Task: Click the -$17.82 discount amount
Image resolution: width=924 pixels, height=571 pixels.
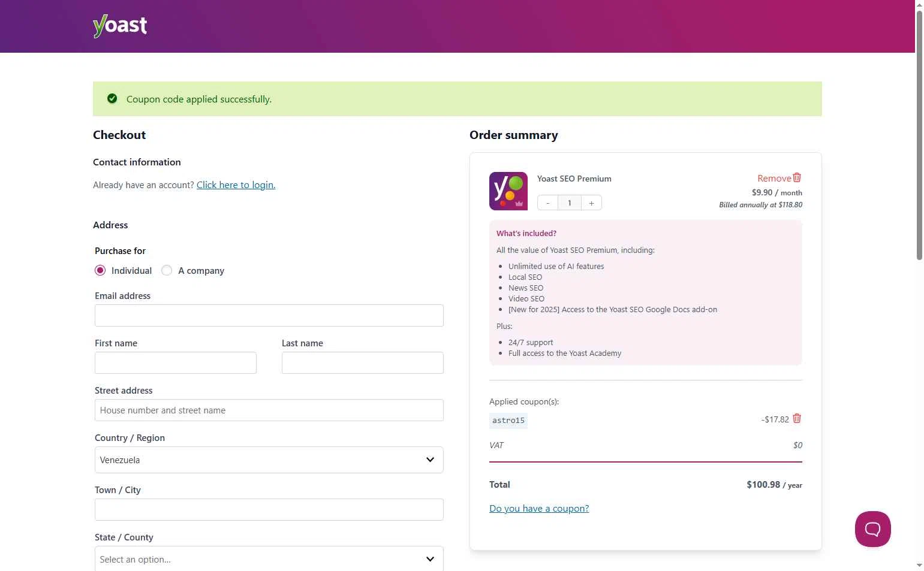Action: 775,419
